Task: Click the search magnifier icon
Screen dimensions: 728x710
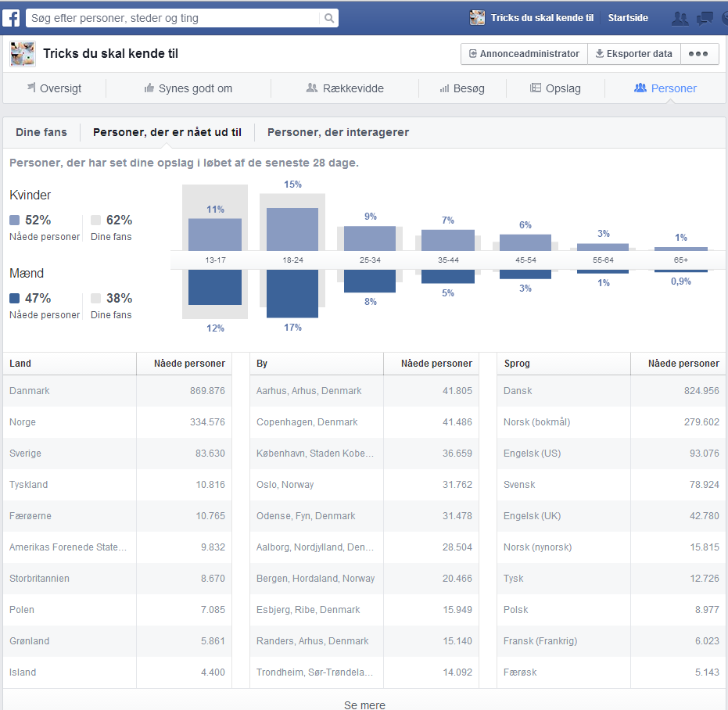Action: 329,18
